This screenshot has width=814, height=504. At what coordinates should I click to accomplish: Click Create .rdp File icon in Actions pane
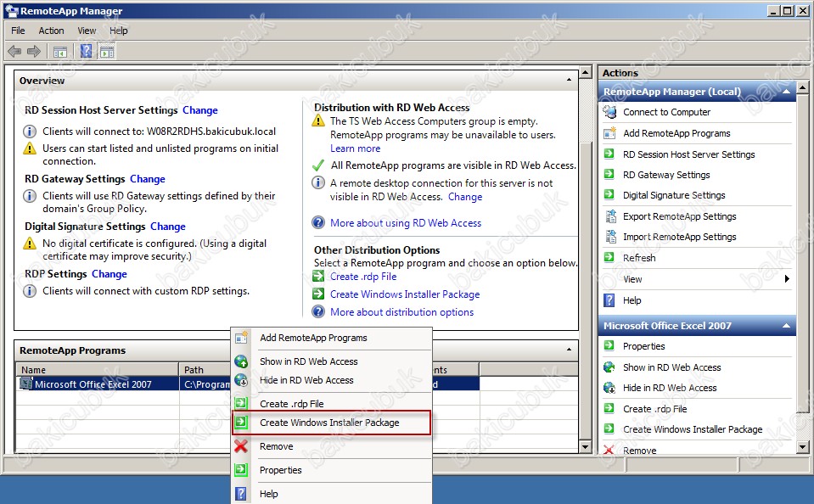(609, 408)
